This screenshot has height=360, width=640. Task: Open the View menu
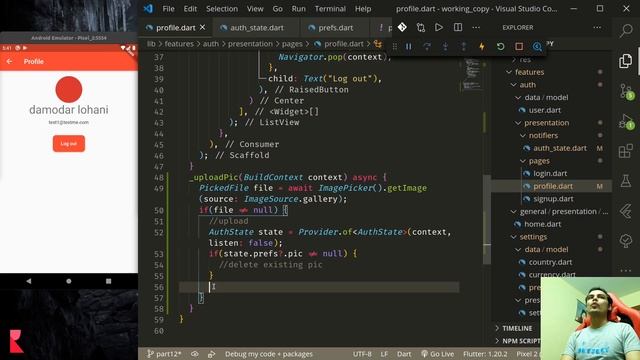click(255, 9)
